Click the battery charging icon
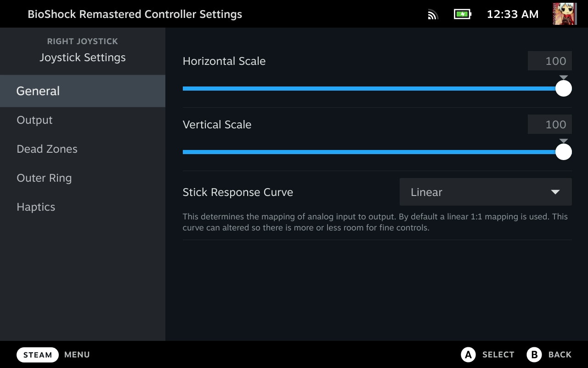Viewport: 588px width, 368px height. point(462,14)
